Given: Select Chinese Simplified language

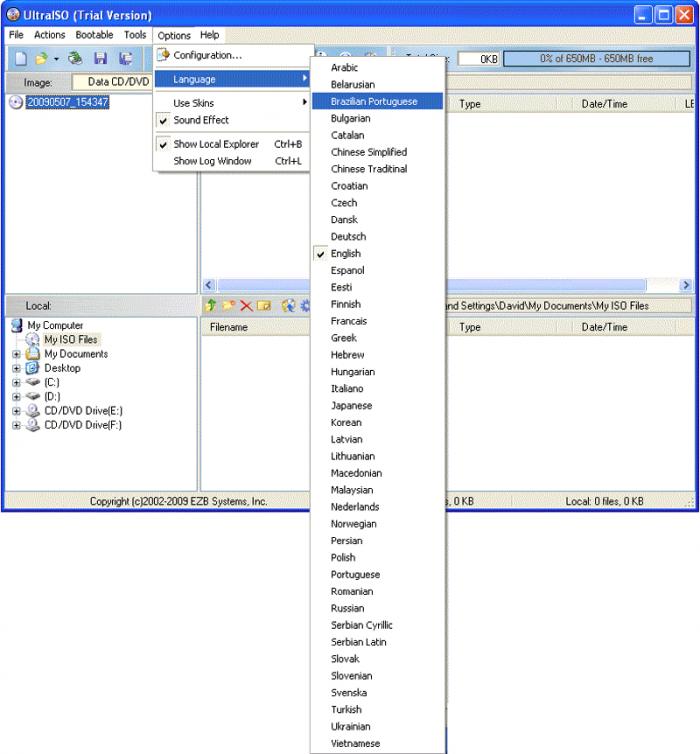Looking at the screenshot, I should pos(377,152).
